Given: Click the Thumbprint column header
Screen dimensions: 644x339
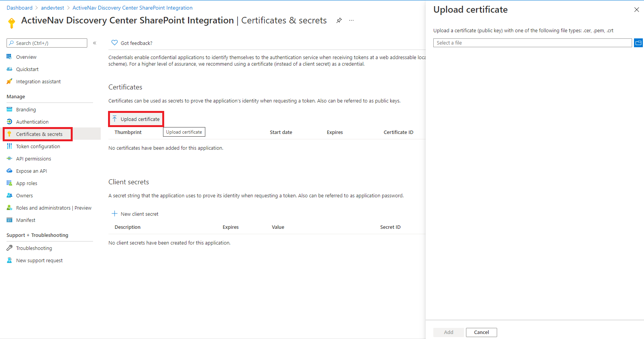Looking at the screenshot, I should pyautogui.click(x=128, y=132).
